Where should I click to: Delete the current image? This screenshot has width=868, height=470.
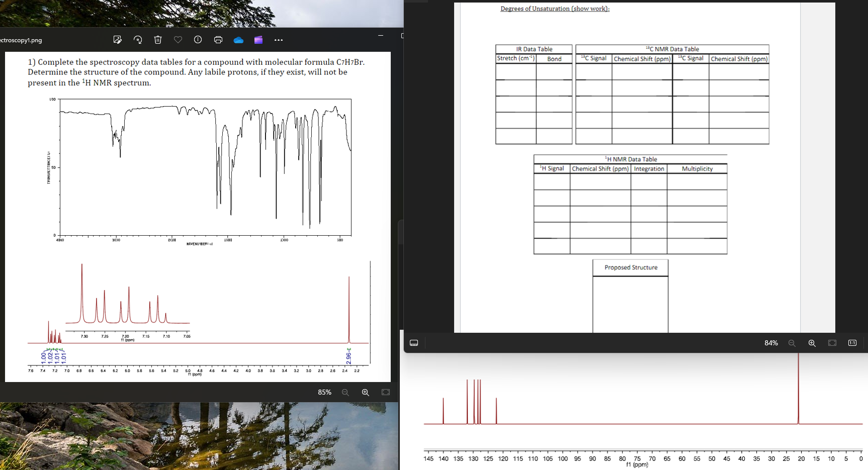click(x=157, y=40)
